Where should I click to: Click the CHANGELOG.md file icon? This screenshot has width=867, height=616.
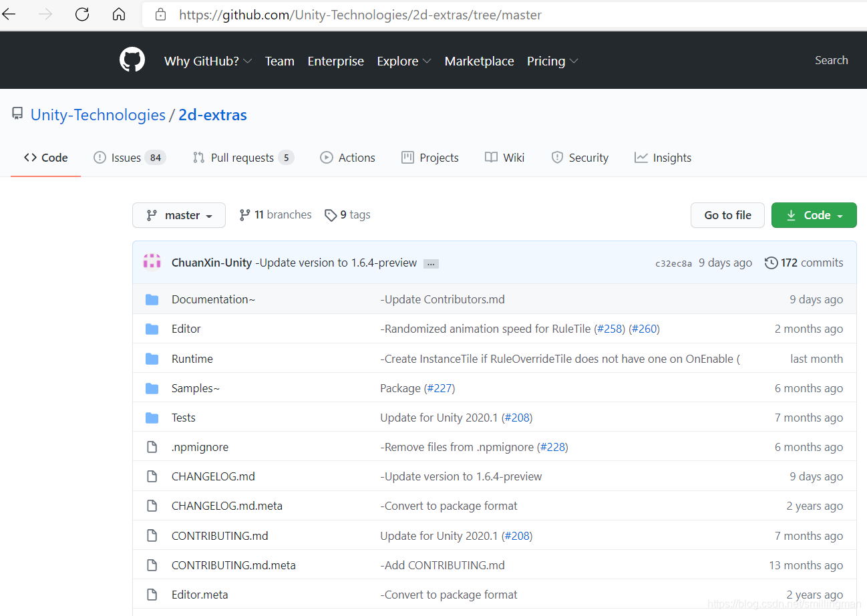pos(152,476)
